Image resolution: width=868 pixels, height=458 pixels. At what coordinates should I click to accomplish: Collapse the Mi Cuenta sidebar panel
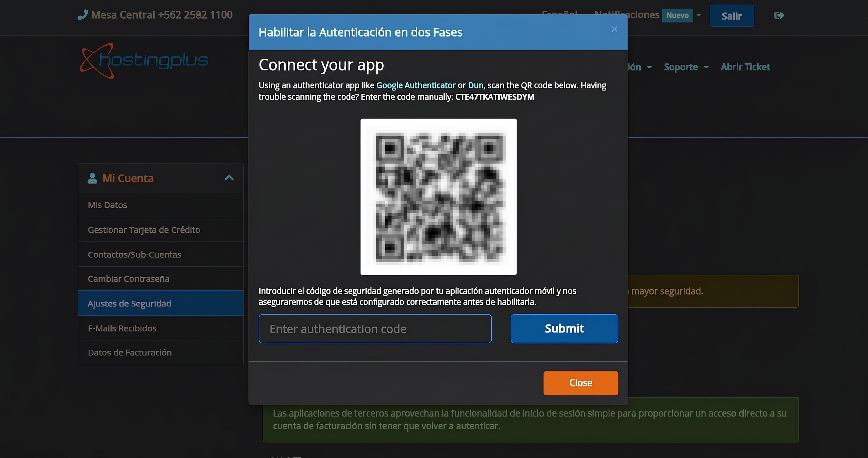(x=229, y=177)
